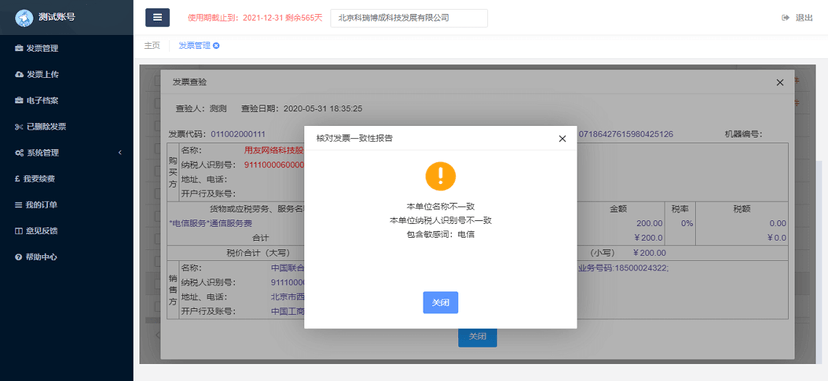Click the text 本单位纳税人识别号不一致

(440, 220)
